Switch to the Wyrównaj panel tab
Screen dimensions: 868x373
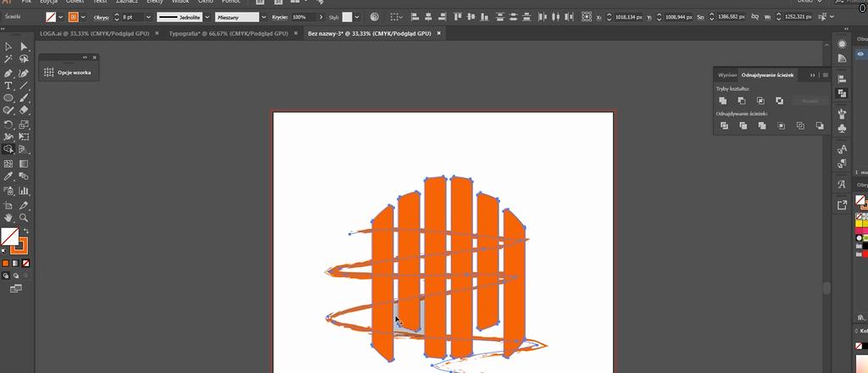click(x=726, y=75)
